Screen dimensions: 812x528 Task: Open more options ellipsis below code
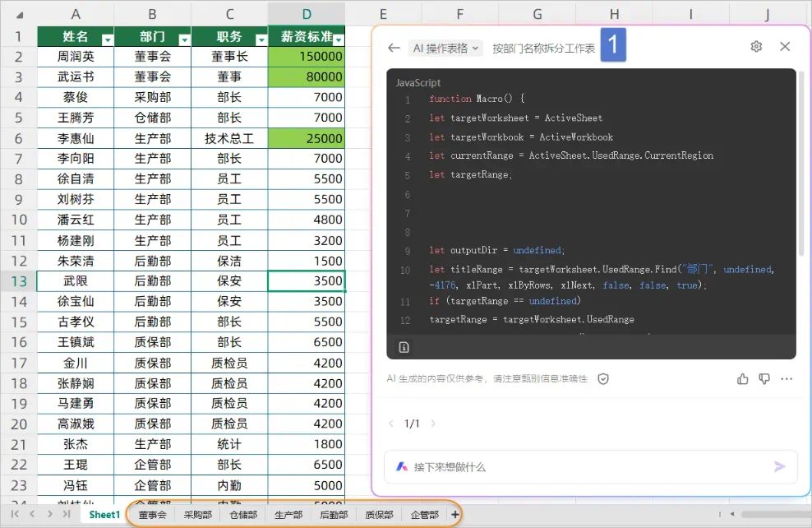click(x=787, y=379)
